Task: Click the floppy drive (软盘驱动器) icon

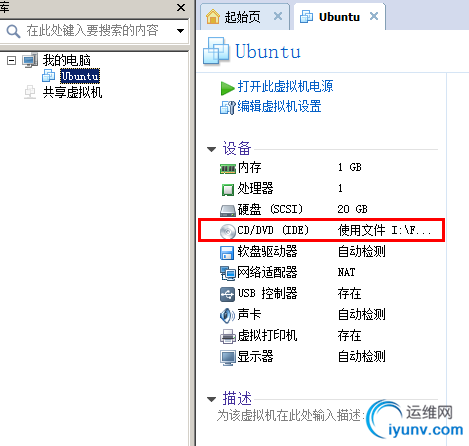Action: pyautogui.click(x=227, y=252)
